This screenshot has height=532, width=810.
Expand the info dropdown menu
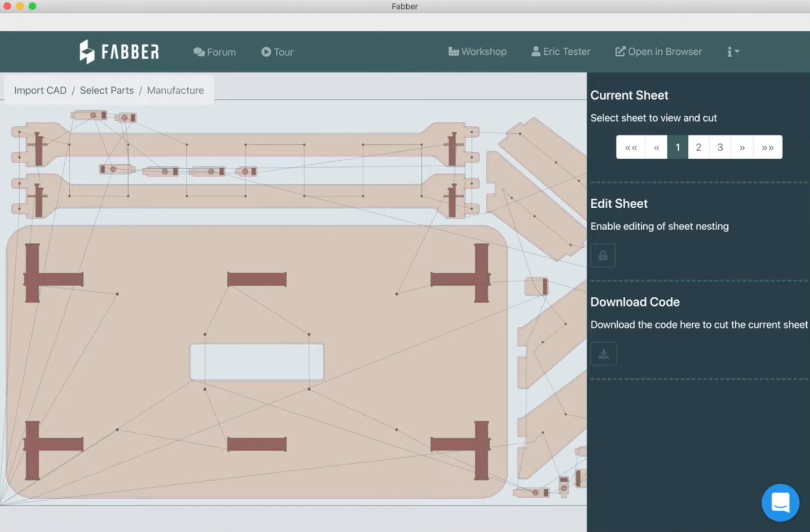(733, 52)
